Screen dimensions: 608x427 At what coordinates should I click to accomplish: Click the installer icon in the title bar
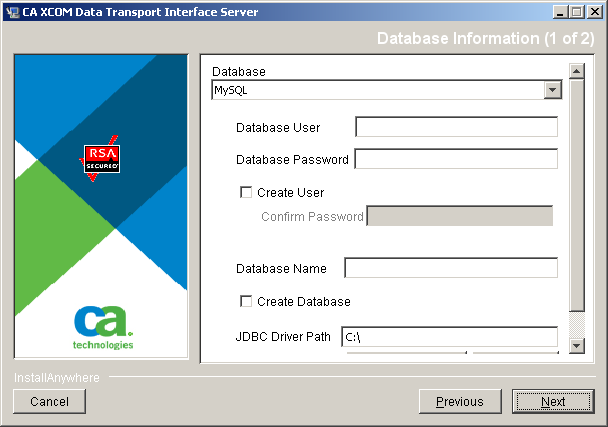coord(12,12)
